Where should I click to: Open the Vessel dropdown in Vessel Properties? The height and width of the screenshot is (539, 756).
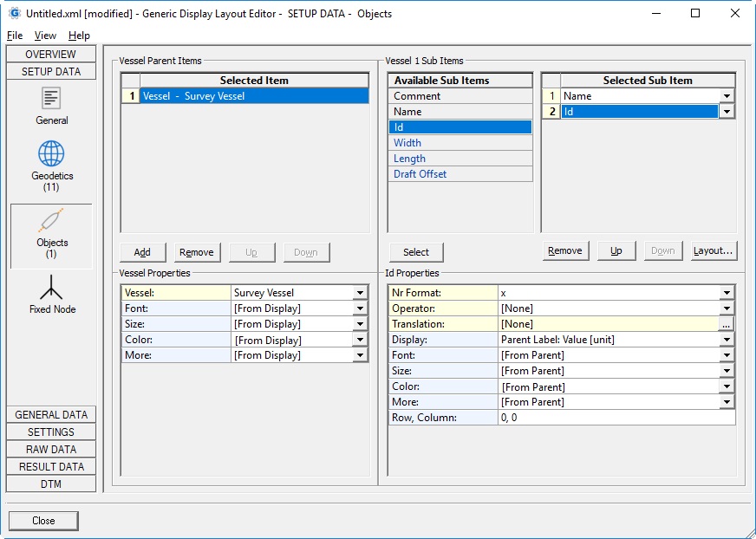(x=360, y=293)
